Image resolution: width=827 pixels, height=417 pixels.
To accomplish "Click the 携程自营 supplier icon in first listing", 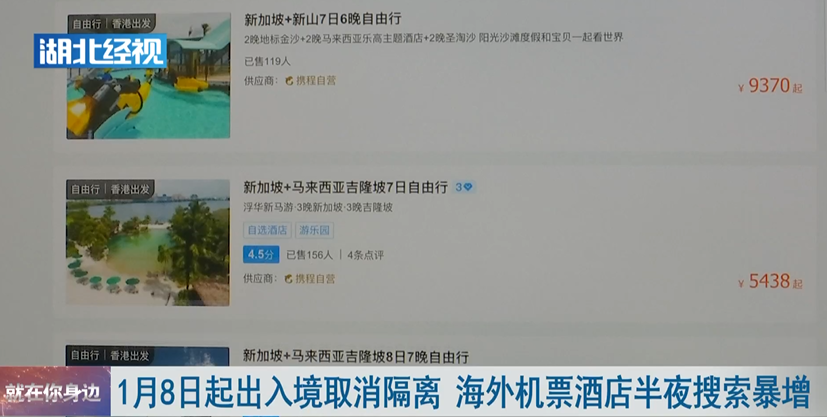I will 289,81.
